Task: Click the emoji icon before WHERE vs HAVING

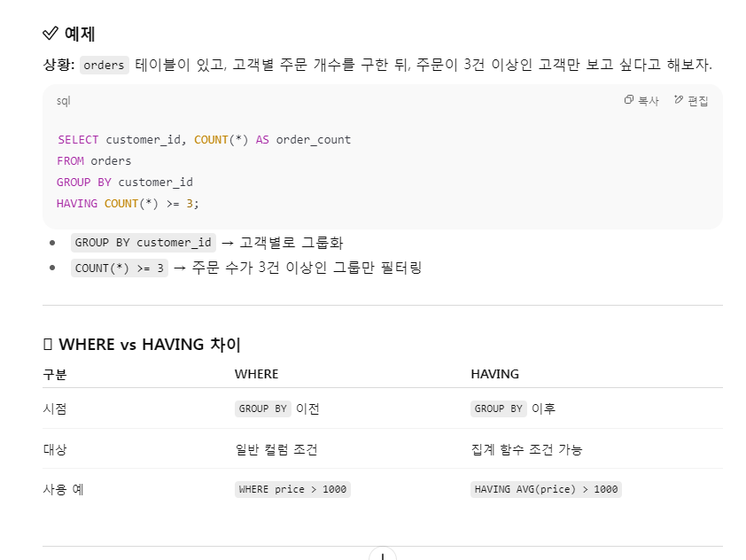Action: pos(48,344)
